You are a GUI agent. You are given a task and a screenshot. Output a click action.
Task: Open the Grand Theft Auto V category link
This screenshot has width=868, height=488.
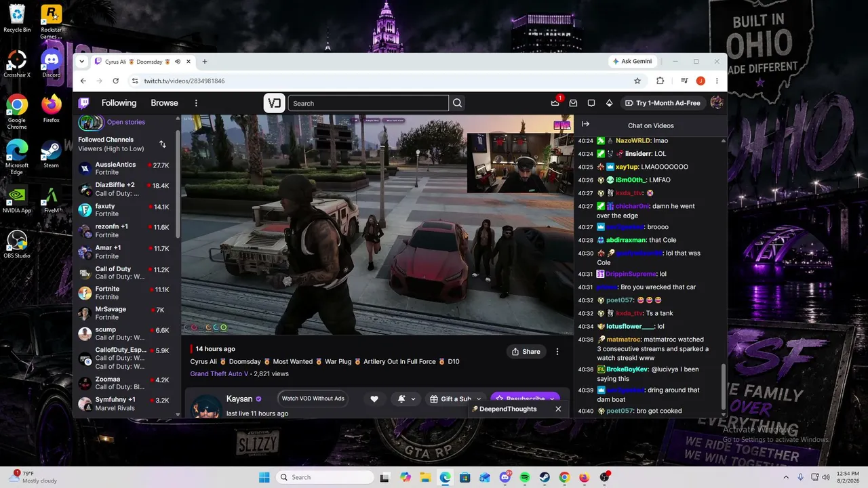click(218, 373)
